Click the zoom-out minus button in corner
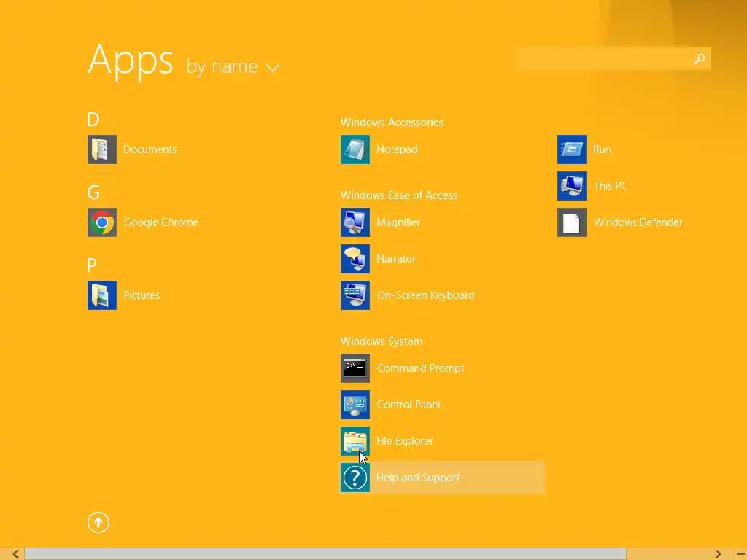 tap(740, 554)
